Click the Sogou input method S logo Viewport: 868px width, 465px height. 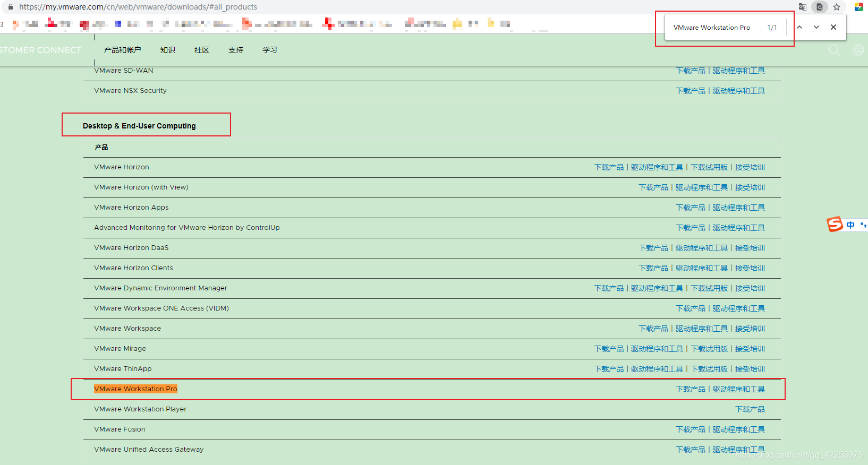click(835, 224)
